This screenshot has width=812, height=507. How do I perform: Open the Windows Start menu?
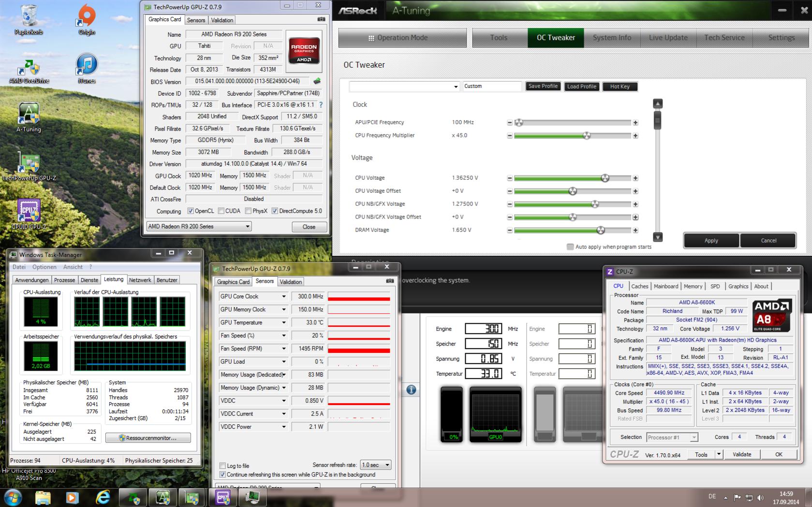tap(13, 497)
